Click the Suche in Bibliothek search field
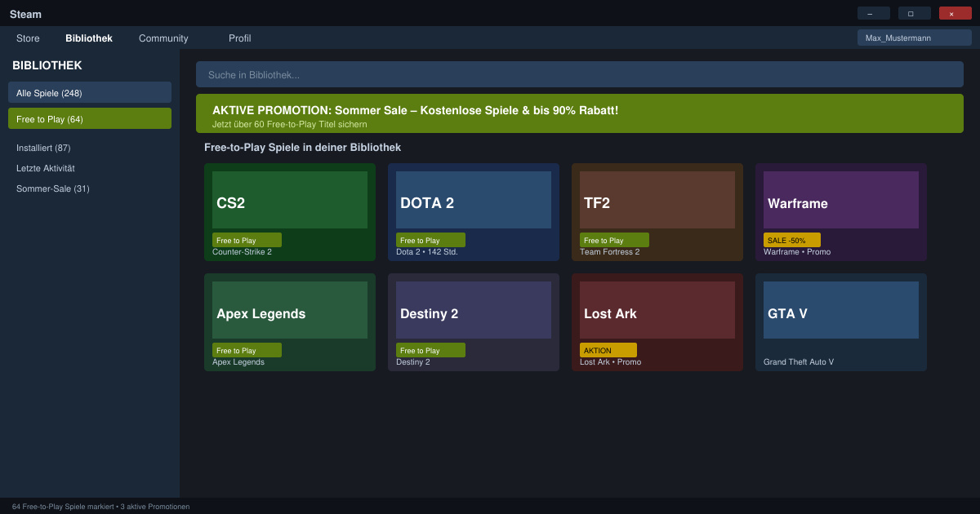This screenshot has width=980, height=514. coord(580,74)
